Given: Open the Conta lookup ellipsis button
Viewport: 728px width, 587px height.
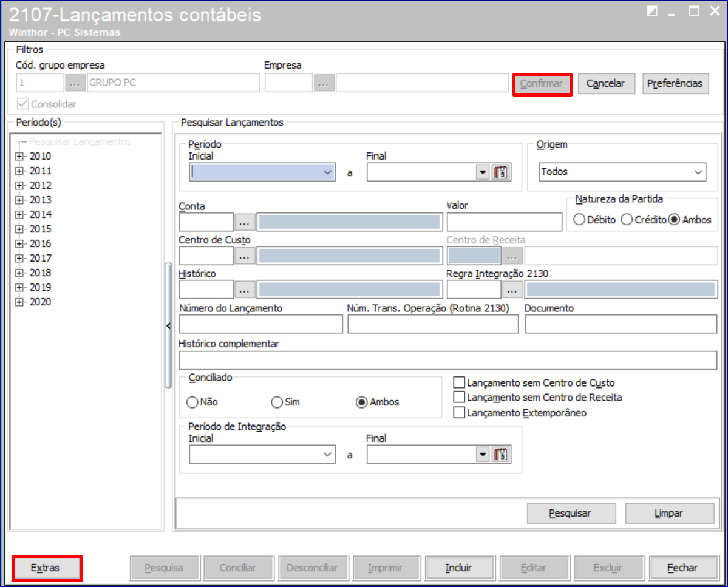Looking at the screenshot, I should (245, 222).
